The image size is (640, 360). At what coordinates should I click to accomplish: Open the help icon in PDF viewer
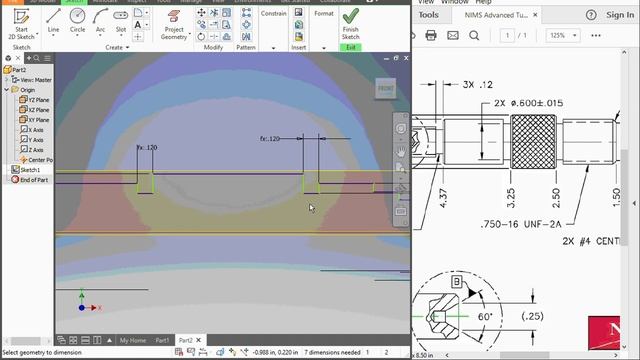tap(591, 15)
